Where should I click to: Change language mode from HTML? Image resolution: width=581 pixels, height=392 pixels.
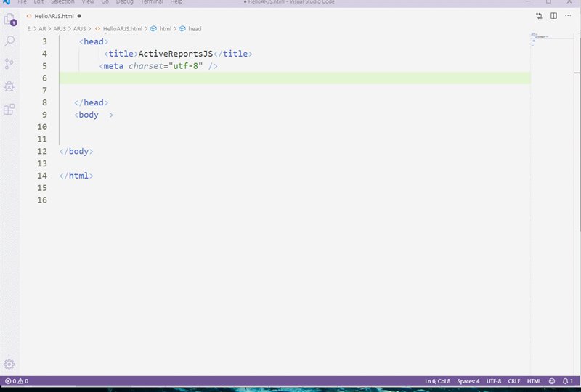coord(534,381)
